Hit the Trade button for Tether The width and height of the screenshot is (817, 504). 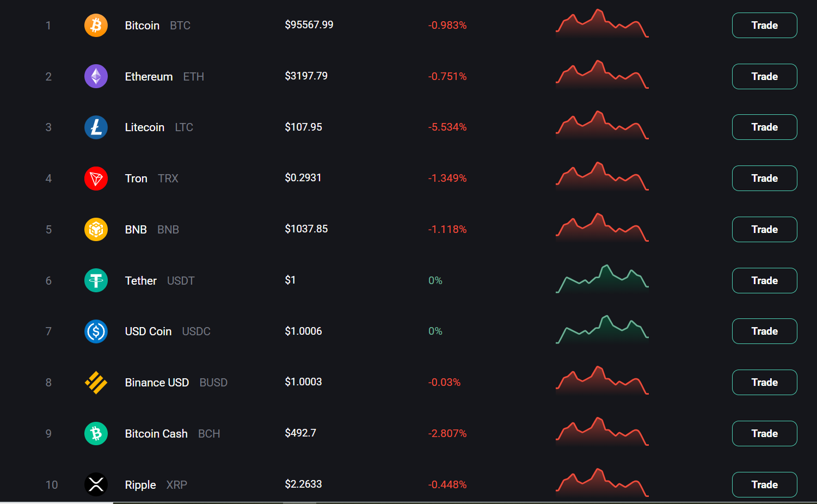(x=764, y=281)
